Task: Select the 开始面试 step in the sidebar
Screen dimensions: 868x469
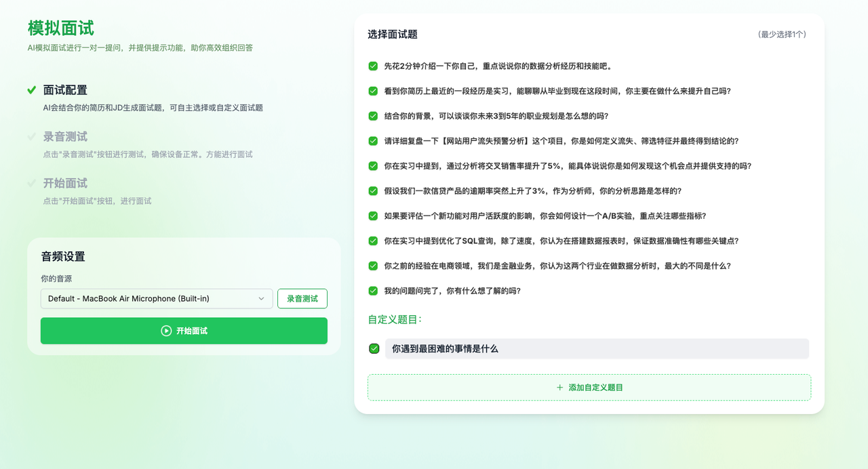Action: click(x=66, y=183)
